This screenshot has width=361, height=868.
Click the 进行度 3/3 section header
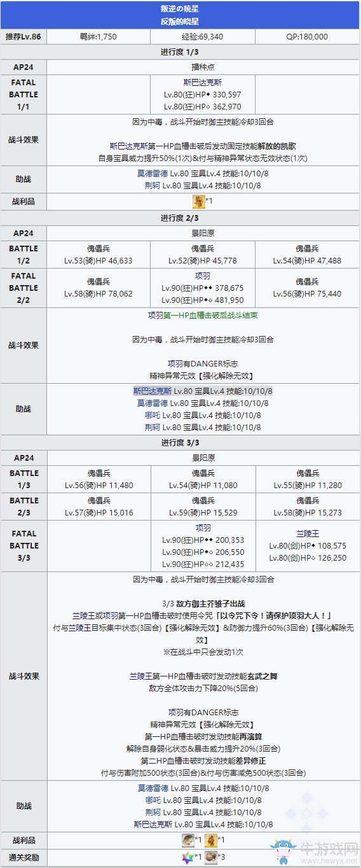pos(180,443)
